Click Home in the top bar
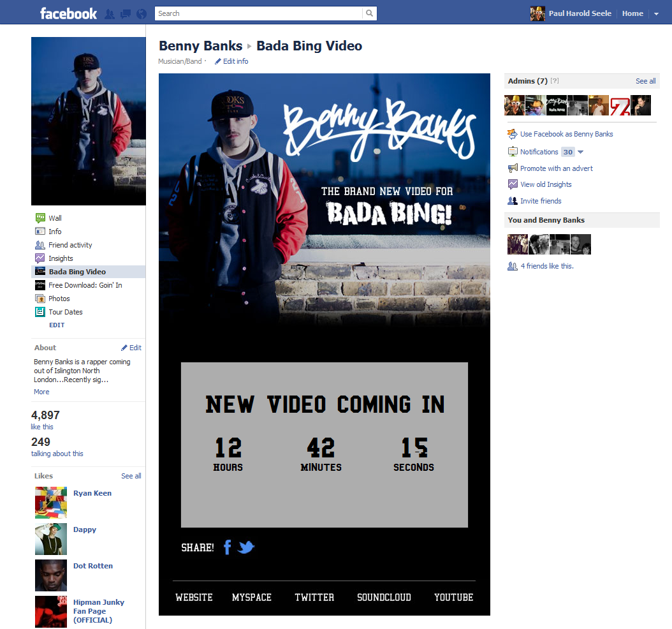672x629 pixels. (x=632, y=13)
